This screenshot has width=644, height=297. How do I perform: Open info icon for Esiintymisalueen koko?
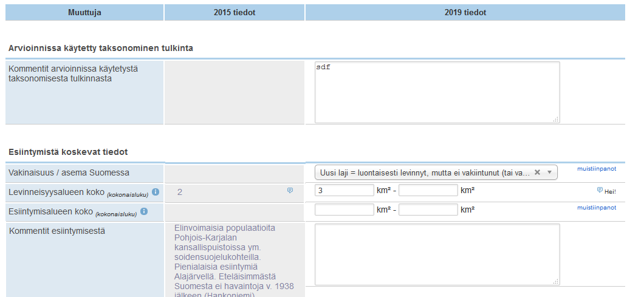click(144, 211)
